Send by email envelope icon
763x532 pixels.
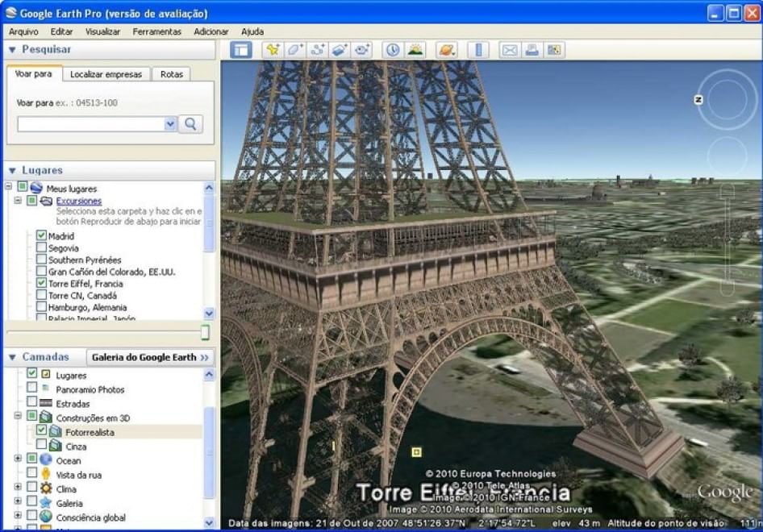(x=510, y=50)
